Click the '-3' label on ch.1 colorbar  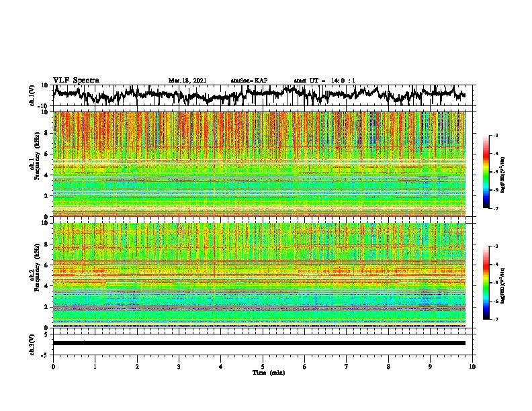pyautogui.click(x=496, y=135)
